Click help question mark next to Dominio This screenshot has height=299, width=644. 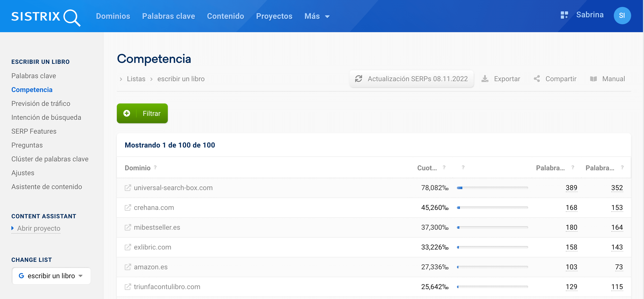click(x=155, y=167)
